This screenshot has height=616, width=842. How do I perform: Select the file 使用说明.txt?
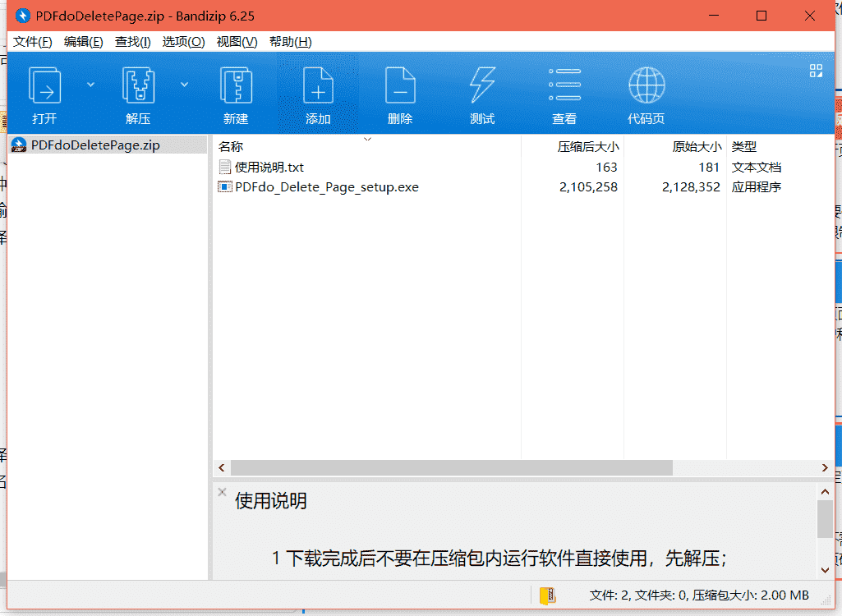(269, 167)
